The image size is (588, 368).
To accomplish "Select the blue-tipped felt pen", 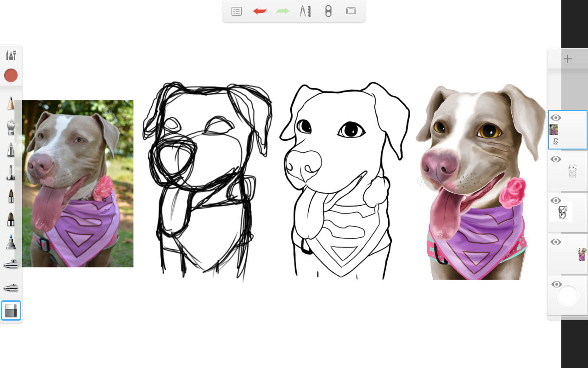I will pos(11,242).
